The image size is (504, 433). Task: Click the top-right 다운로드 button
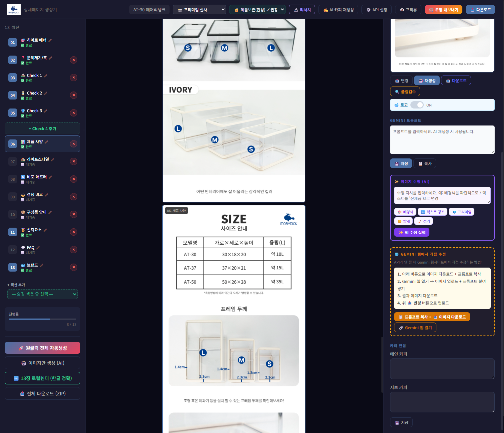point(480,10)
